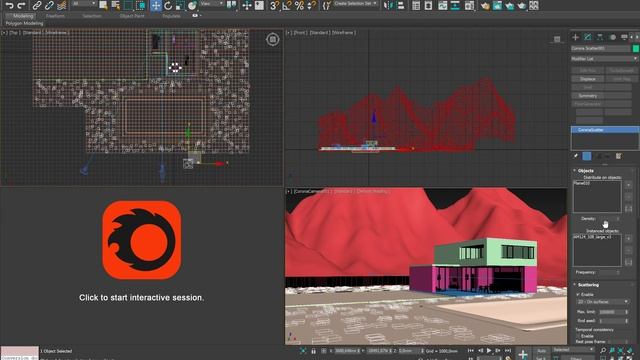Click the Redo arrow icon
640x360 pixels.
point(22,5)
